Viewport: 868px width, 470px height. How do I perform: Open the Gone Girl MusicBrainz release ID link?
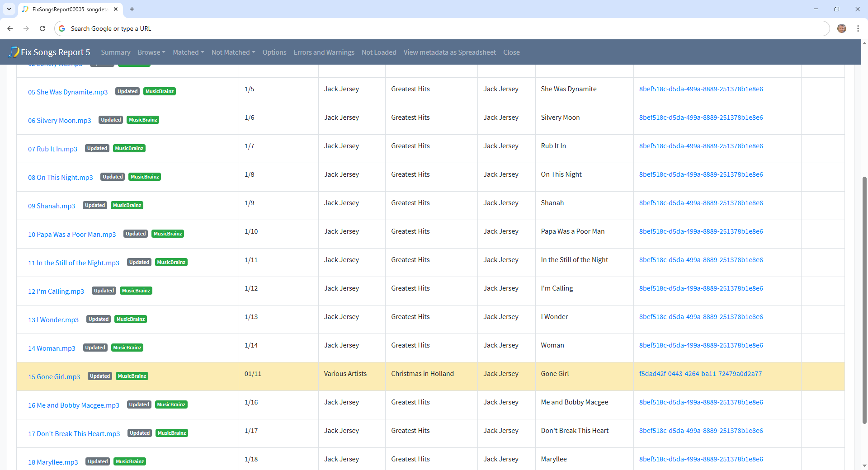pyautogui.click(x=700, y=374)
